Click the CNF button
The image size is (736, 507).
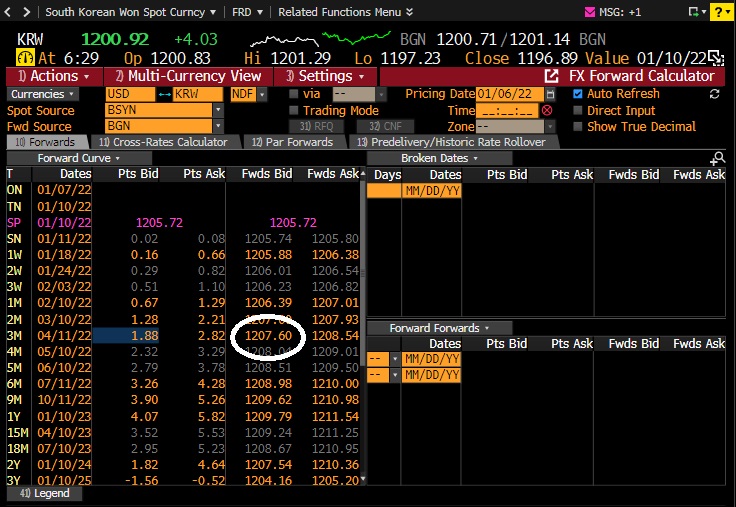[x=385, y=126]
